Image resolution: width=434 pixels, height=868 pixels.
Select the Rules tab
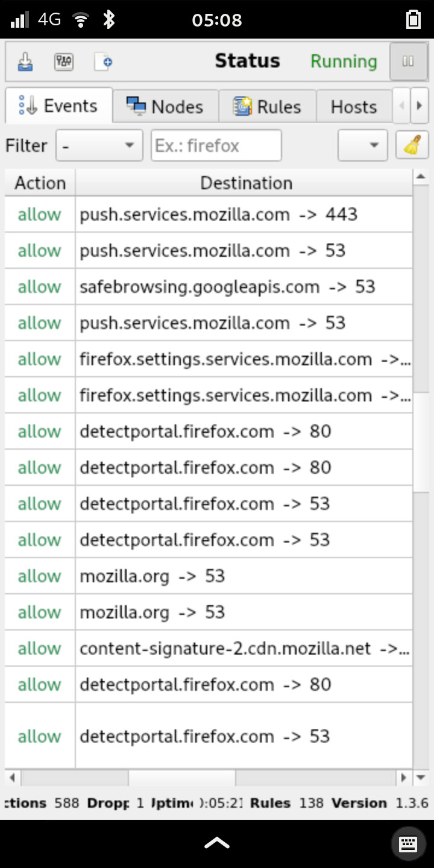click(x=267, y=107)
